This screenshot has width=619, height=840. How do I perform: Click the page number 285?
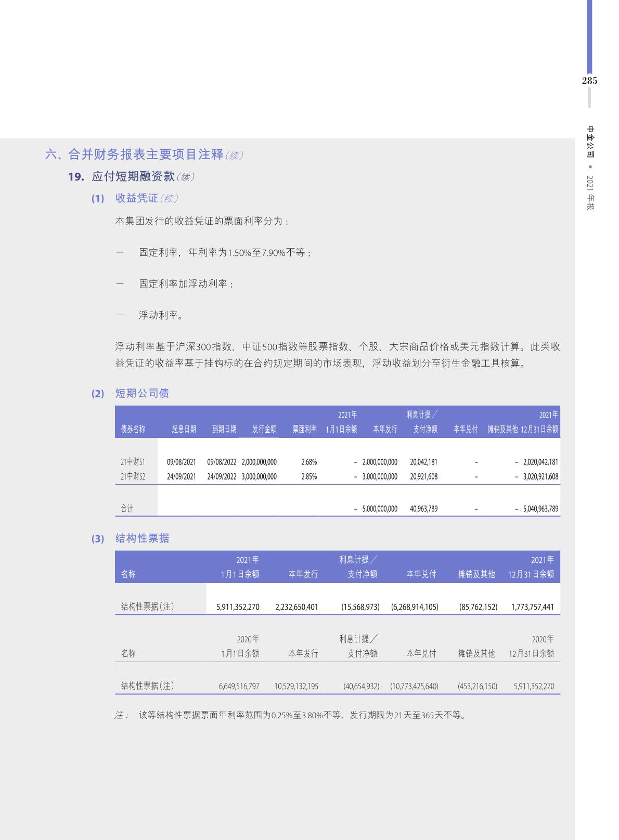[x=589, y=81]
